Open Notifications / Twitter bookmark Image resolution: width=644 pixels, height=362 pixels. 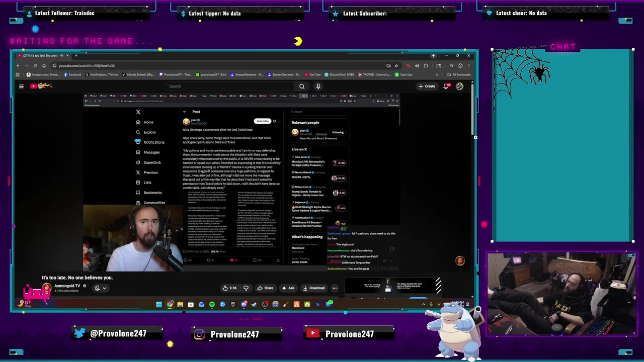click(101, 74)
